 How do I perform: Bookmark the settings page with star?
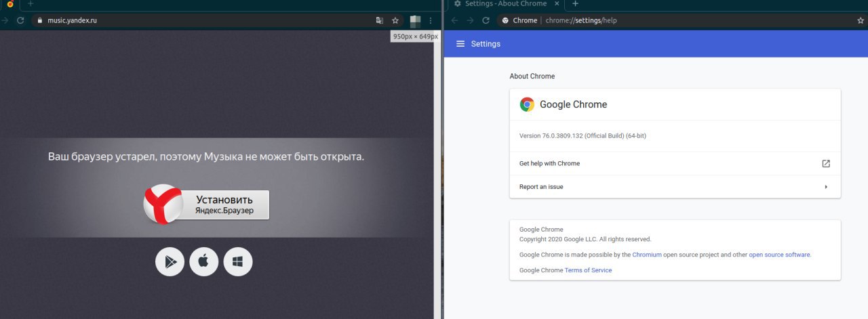point(861,20)
